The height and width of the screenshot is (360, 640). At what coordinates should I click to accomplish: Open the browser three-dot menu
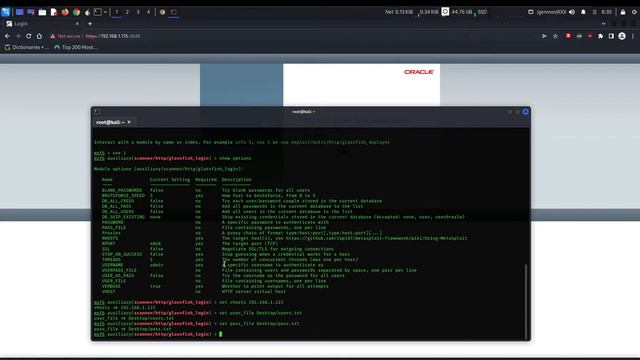click(633, 36)
